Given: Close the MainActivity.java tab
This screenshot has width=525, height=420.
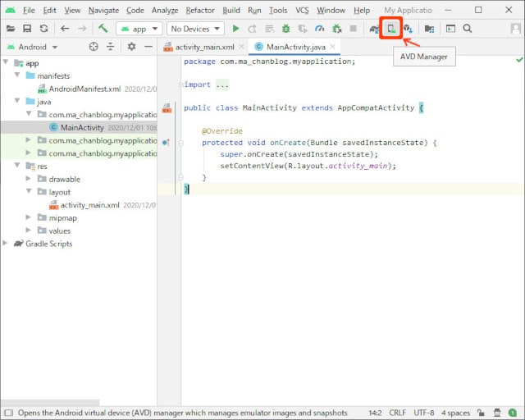Looking at the screenshot, I should (x=332, y=47).
